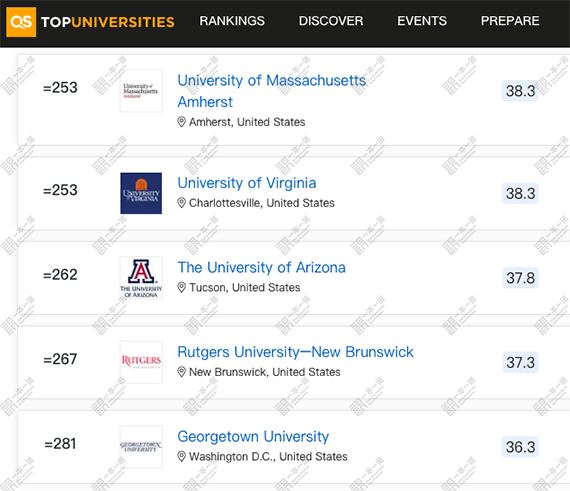Click location pin icon beside Charlottesville

[181, 203]
